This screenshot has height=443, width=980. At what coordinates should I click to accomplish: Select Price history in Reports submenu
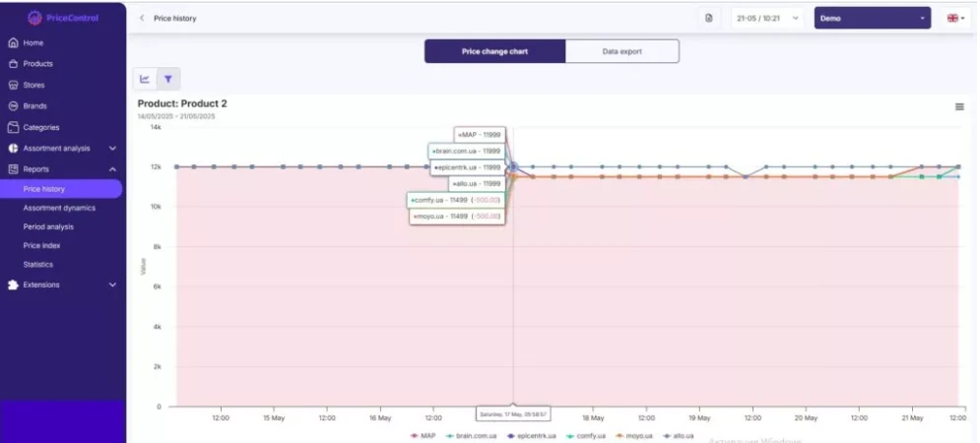click(x=61, y=189)
